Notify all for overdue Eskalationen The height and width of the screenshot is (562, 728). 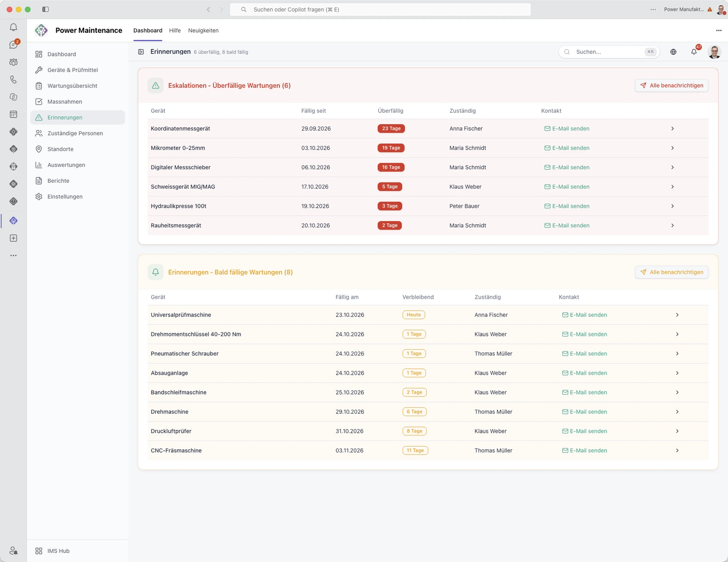click(x=672, y=85)
